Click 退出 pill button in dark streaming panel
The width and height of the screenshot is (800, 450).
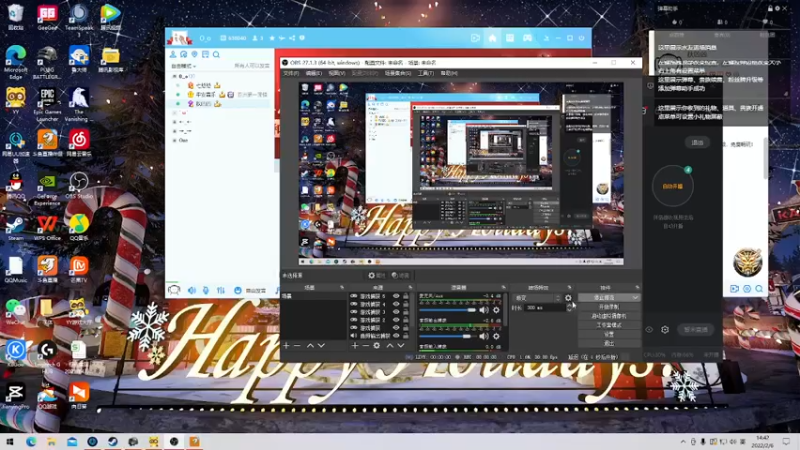click(697, 143)
